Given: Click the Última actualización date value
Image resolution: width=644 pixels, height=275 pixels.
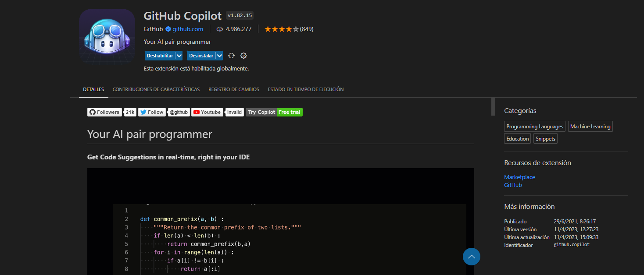Looking at the screenshot, I should [x=576, y=237].
